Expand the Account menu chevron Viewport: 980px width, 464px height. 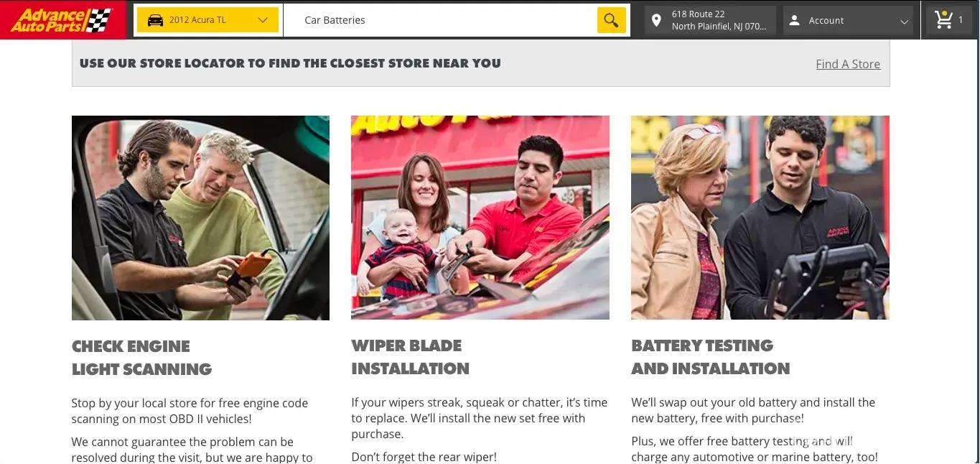point(904,21)
